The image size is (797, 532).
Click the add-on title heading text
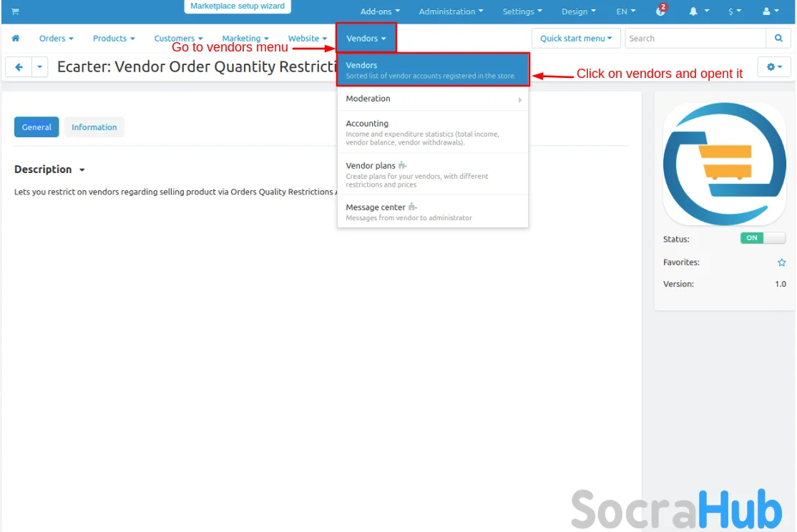[x=197, y=66]
